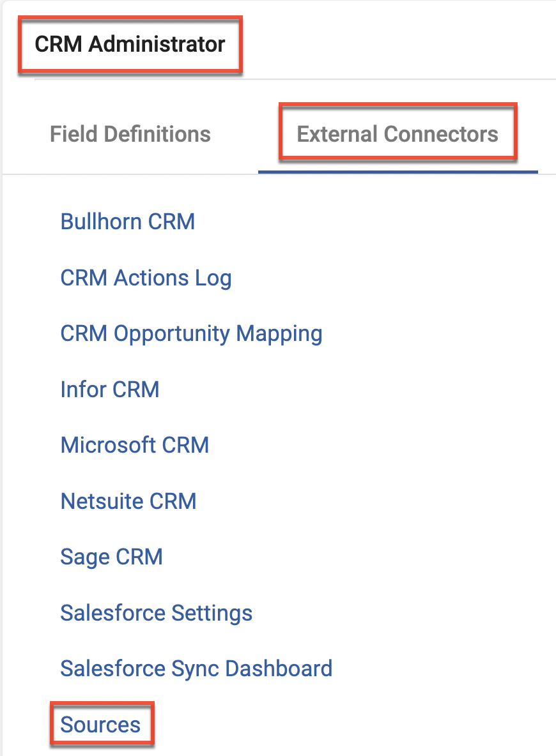Edit Salesforce Settings connector
Image resolution: width=556 pixels, height=756 pixels.
[157, 613]
